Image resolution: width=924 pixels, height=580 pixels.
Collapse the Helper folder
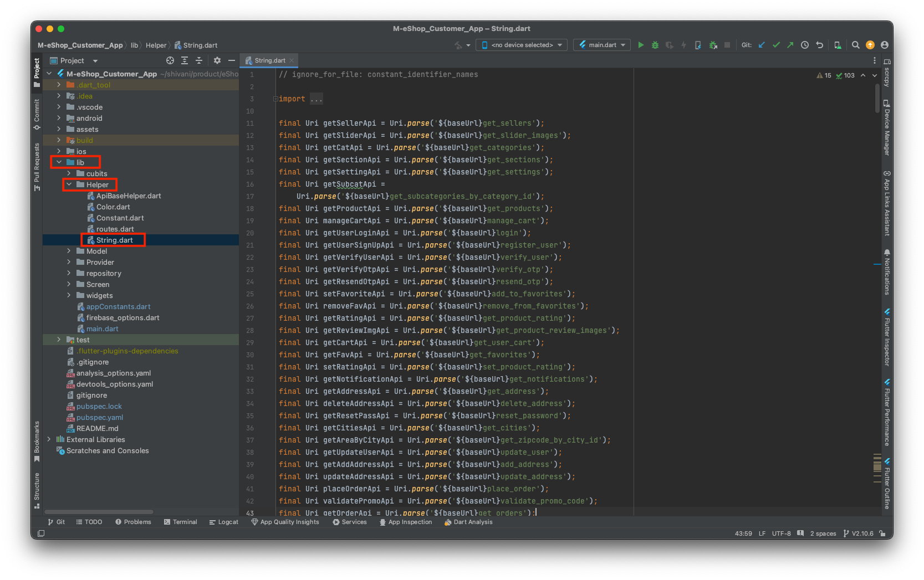(69, 184)
